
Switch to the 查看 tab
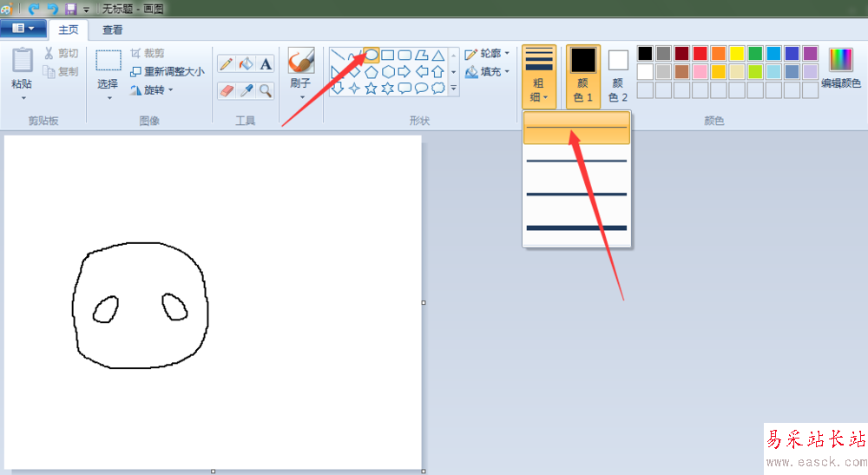pyautogui.click(x=112, y=30)
